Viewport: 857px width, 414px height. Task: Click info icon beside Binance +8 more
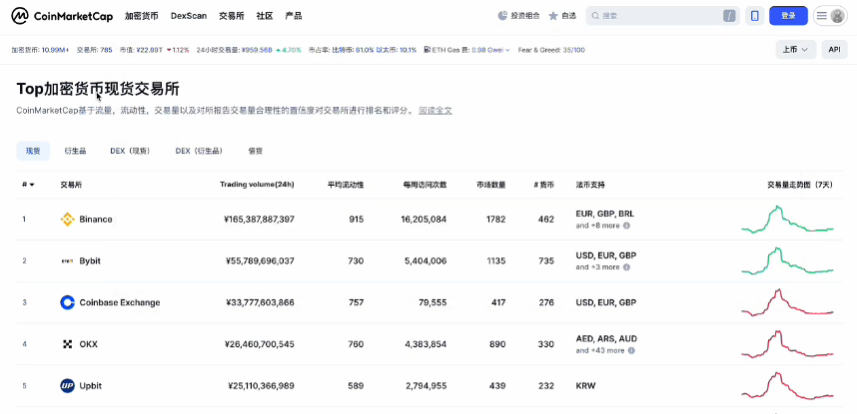[x=626, y=225]
